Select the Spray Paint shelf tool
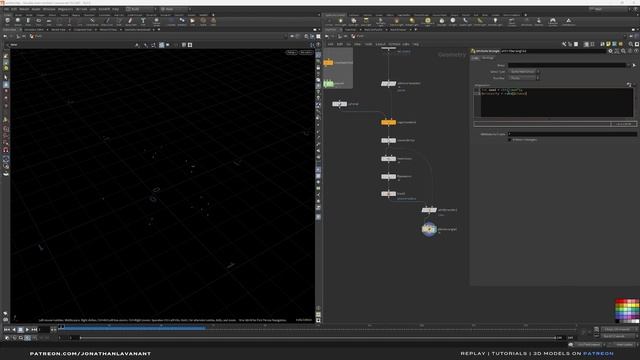The height and width of the screenshot is (360, 640). [x=130, y=21]
